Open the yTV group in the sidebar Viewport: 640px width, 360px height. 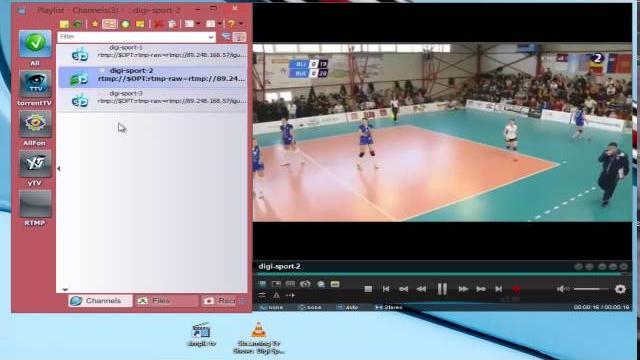[x=35, y=164]
